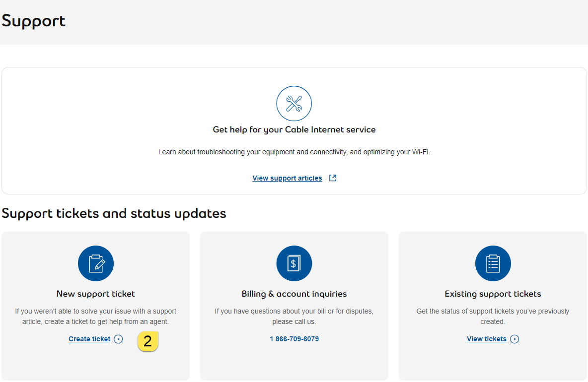588x382 pixels.
Task: Click the external link icon beside View support articles
Action: 332,178
